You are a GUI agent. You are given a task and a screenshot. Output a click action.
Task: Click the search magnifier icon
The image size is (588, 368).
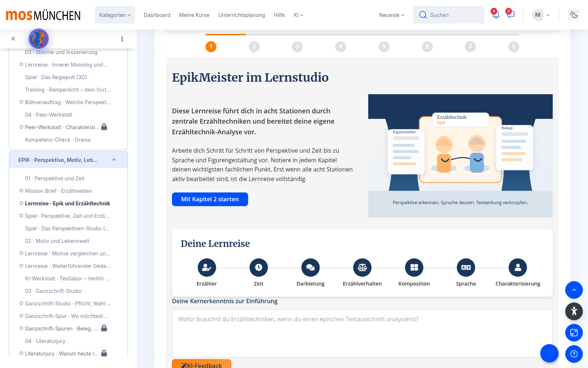click(x=423, y=15)
